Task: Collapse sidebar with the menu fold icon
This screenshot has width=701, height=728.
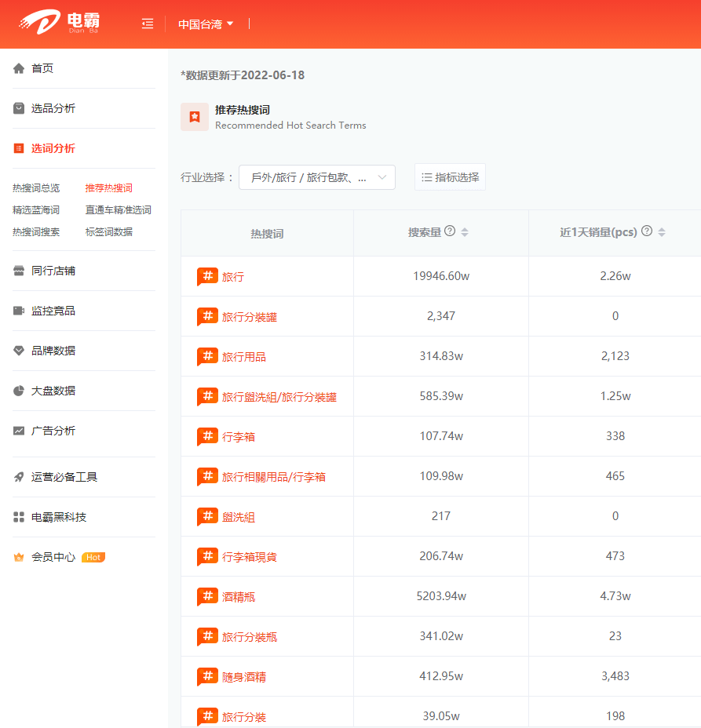Action: pyautogui.click(x=148, y=24)
